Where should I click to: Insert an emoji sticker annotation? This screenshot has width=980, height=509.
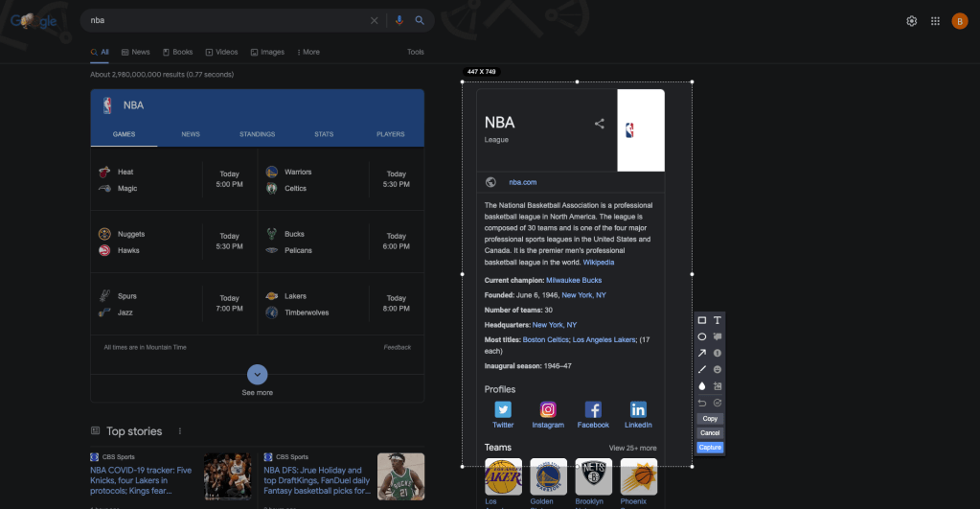[x=718, y=369]
